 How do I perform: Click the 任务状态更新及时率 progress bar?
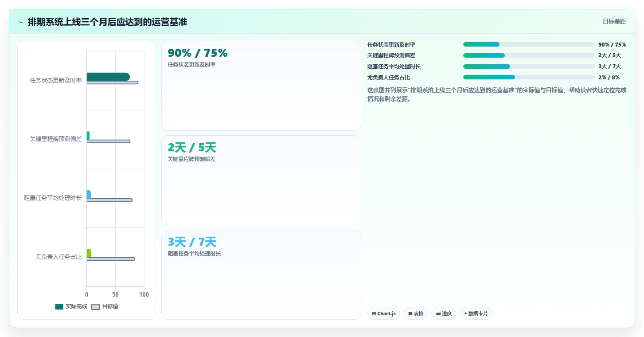529,44
